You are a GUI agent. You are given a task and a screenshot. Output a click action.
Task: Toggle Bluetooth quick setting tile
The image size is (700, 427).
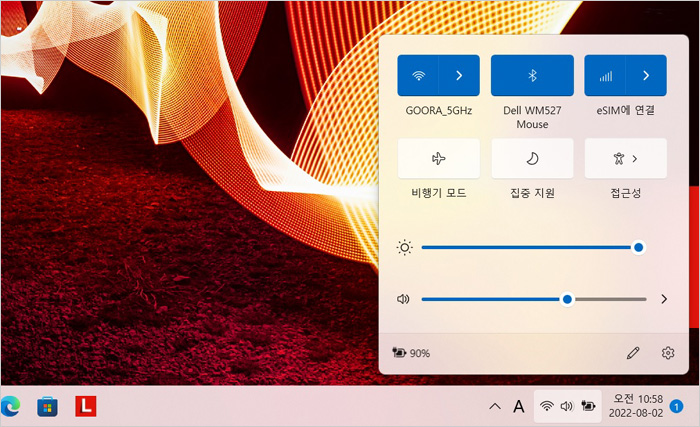(532, 75)
